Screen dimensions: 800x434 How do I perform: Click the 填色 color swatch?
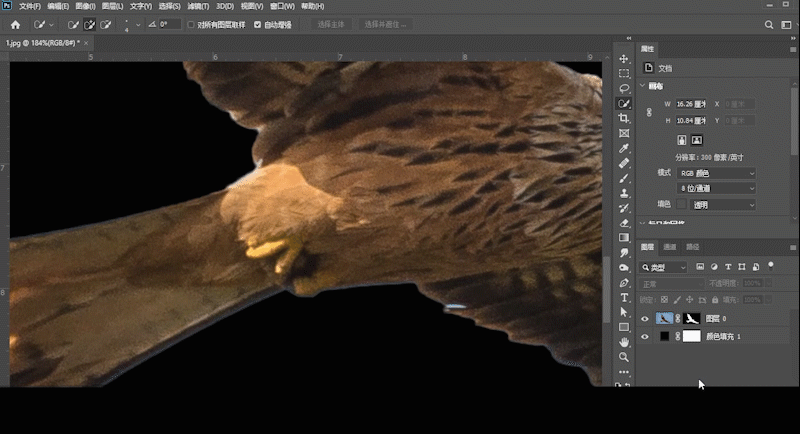click(682, 204)
